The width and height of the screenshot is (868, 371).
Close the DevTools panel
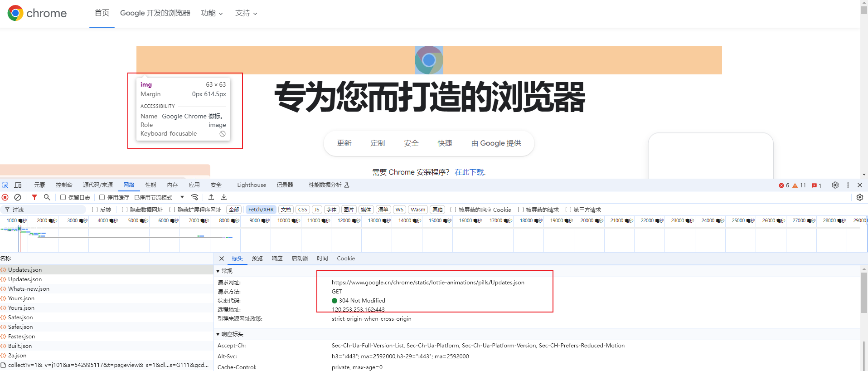860,185
